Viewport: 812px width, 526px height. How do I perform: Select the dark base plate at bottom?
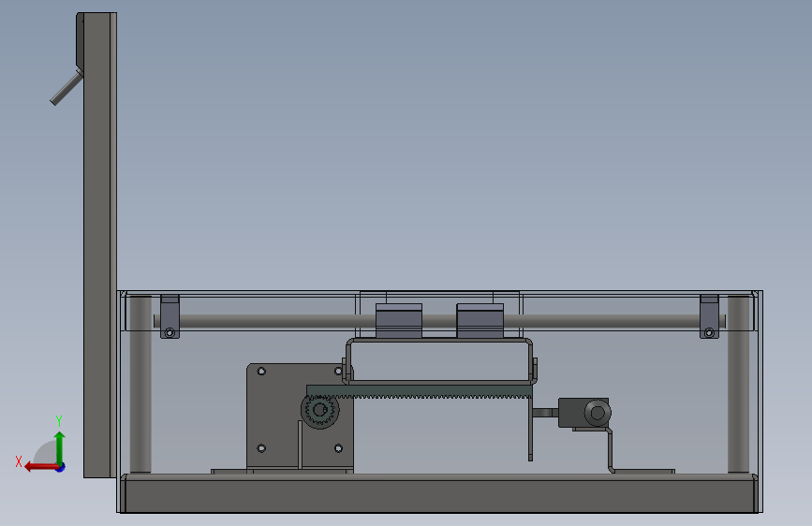[x=439, y=493]
